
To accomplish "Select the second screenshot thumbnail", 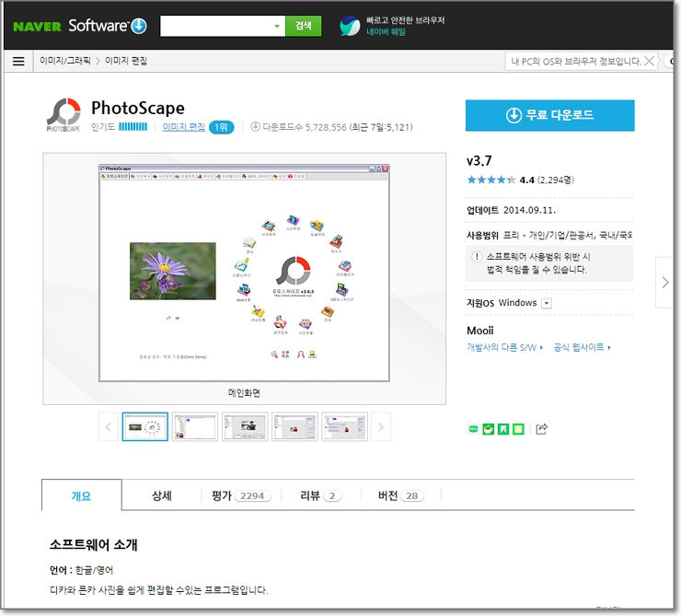I will [195, 427].
